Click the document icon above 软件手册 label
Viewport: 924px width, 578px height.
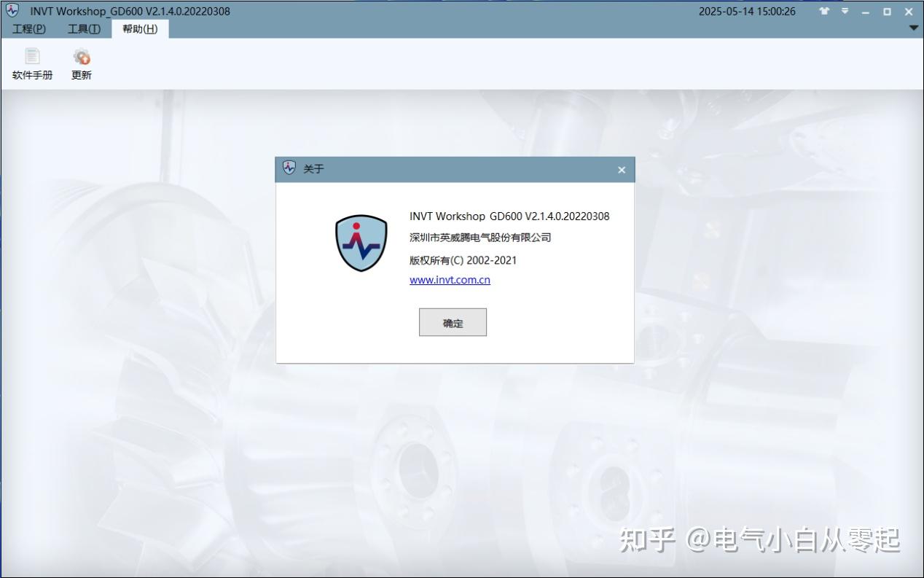[31, 55]
